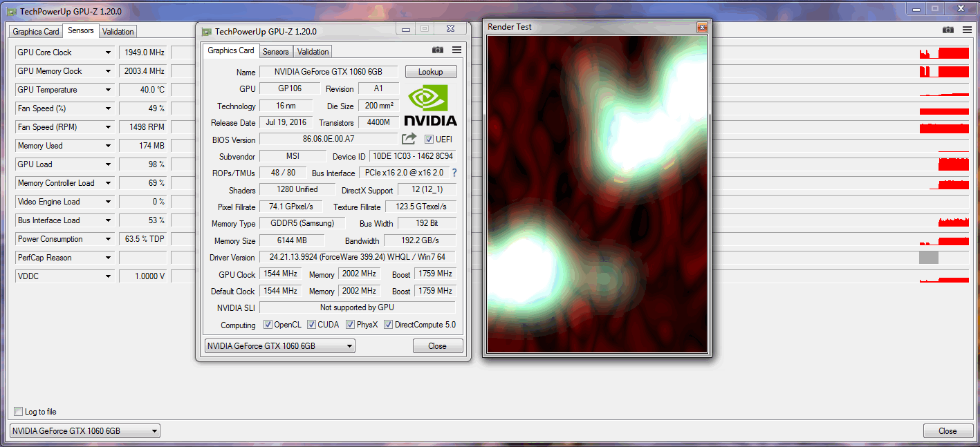Click the Power Consumption reading "63.5 % TDP"
The width and height of the screenshot is (980, 447).
point(143,239)
